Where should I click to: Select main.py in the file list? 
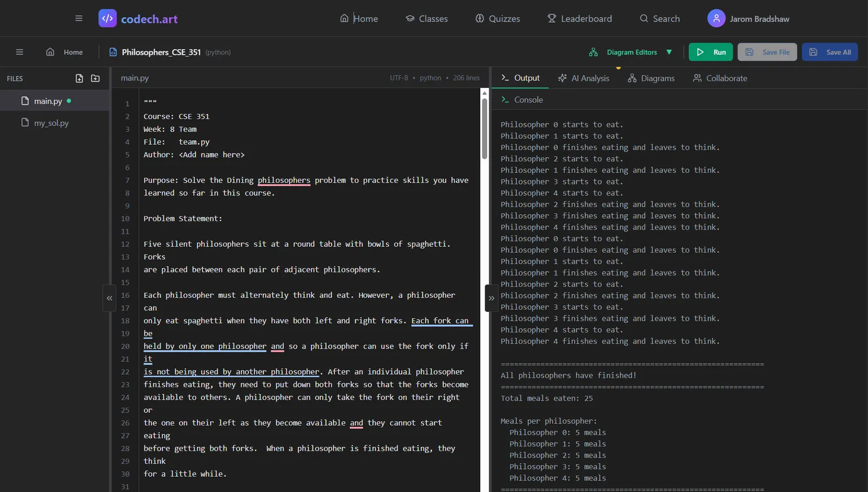tap(54, 101)
